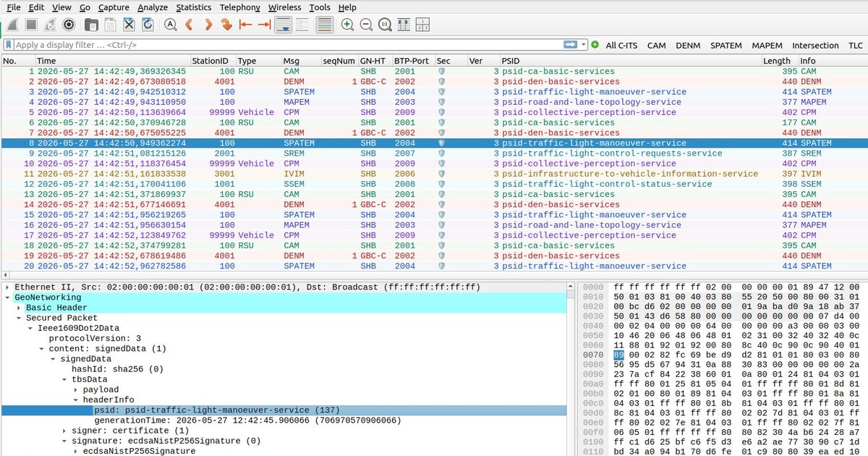The image size is (868, 456).
Task: Sort by the Time column header
Action: point(112,61)
